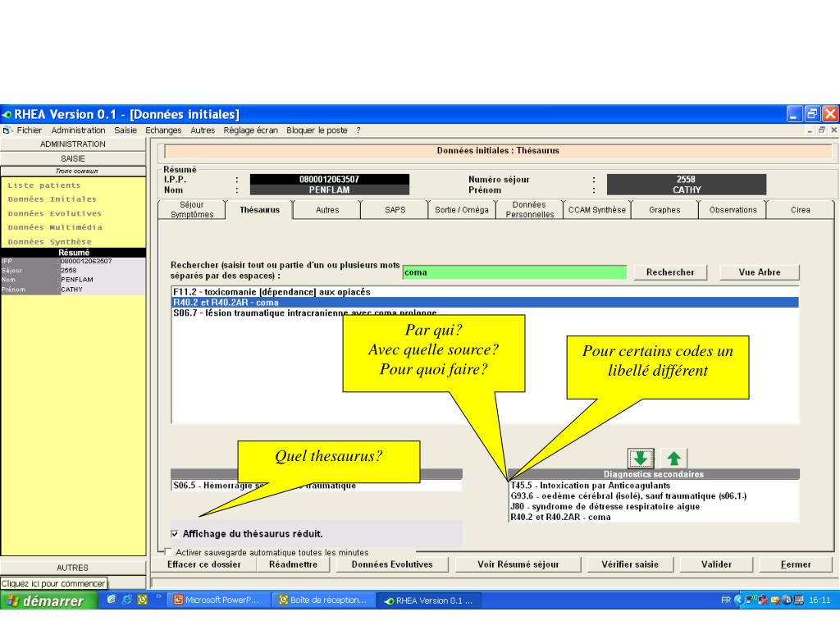Enable Activer sauvegarde automatique checkbox
Screen dimensions: 840x630
(x=168, y=552)
